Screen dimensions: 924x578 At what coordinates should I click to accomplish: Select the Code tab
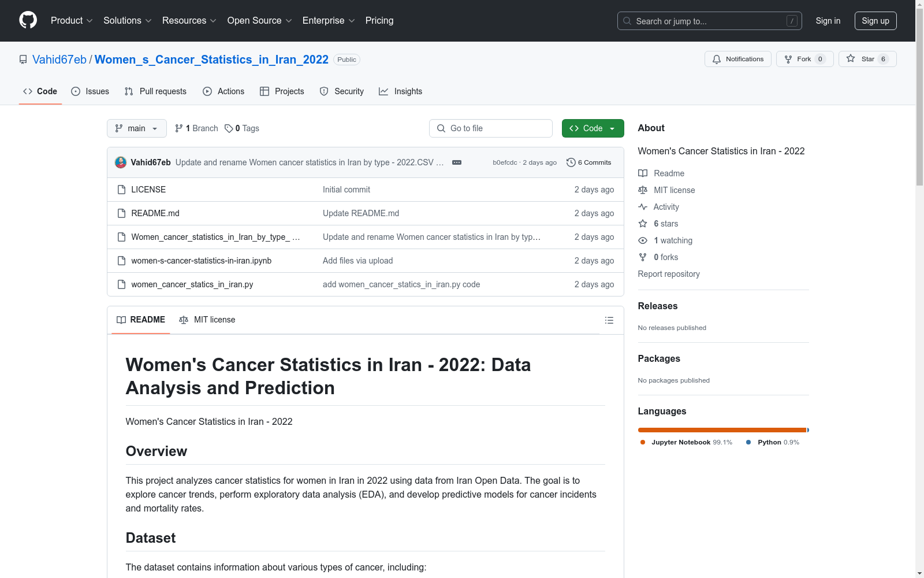pyautogui.click(x=40, y=91)
